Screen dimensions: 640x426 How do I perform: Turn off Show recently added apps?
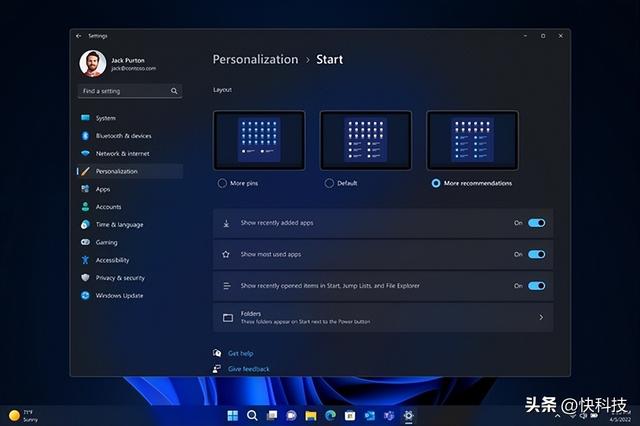(536, 223)
